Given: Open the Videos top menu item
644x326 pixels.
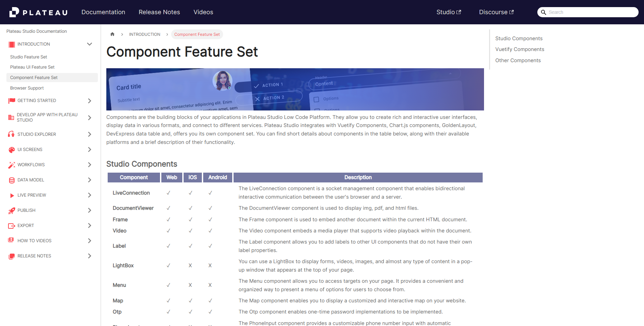Looking at the screenshot, I should pos(203,12).
